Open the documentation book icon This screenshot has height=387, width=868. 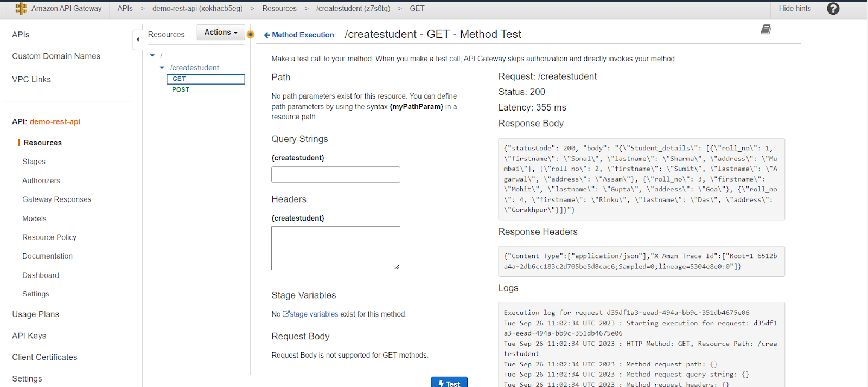[766, 29]
